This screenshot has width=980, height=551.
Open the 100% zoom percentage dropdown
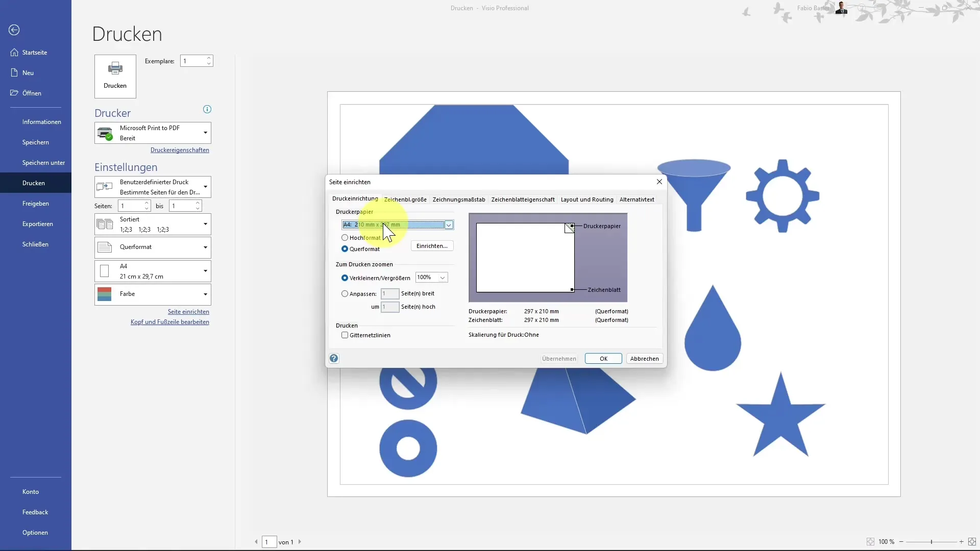pyautogui.click(x=443, y=278)
